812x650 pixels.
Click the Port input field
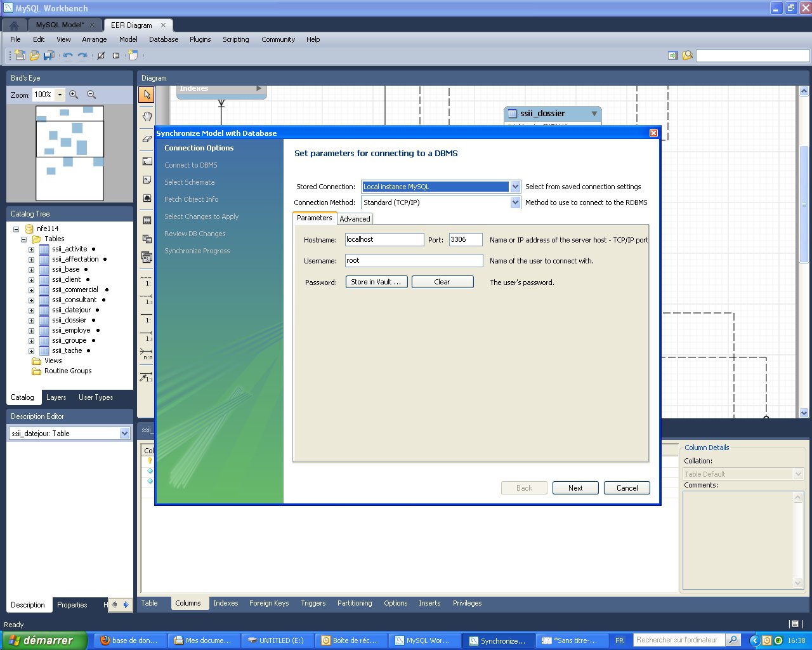[x=466, y=239]
